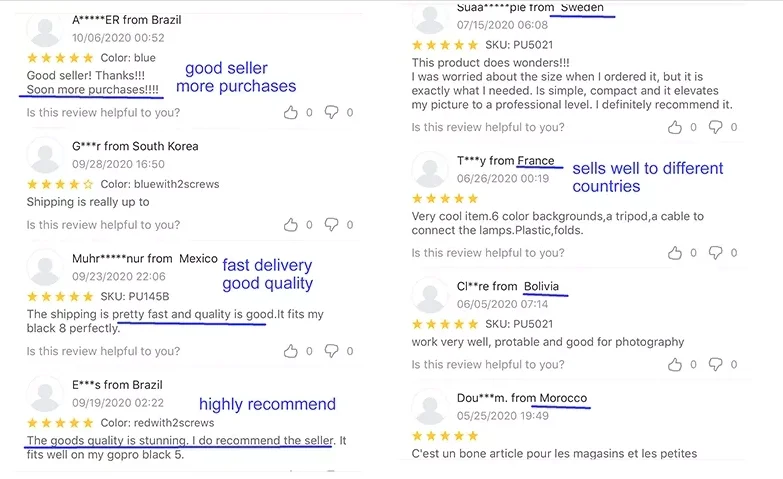Dislike the Mexico reviewer's fast shipping review
The width and height of the screenshot is (783, 479).
331,351
